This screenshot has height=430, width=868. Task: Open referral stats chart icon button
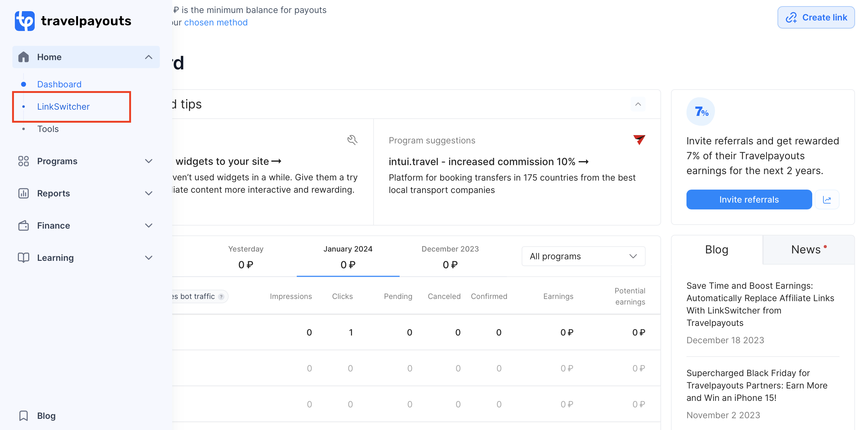click(826, 200)
